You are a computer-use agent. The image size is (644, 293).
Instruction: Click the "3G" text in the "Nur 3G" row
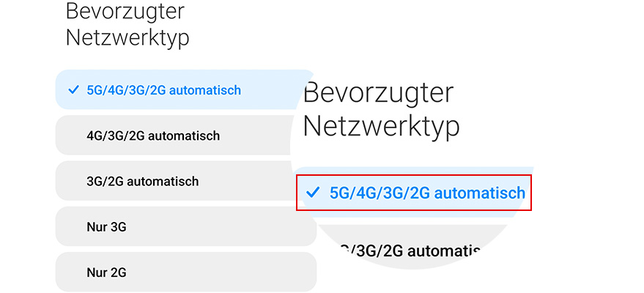pos(117,227)
